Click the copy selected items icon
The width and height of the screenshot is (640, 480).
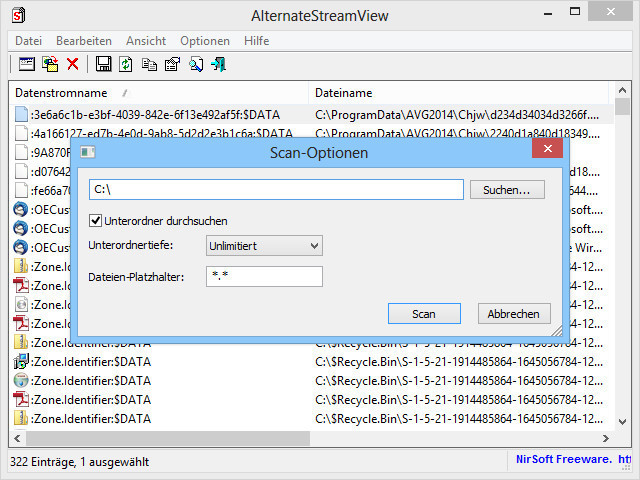[149, 64]
